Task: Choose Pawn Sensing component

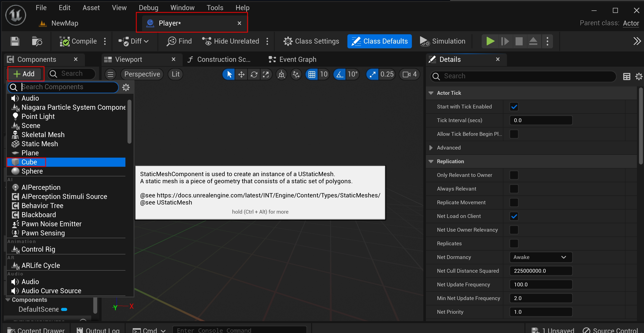Action: tap(66, 233)
